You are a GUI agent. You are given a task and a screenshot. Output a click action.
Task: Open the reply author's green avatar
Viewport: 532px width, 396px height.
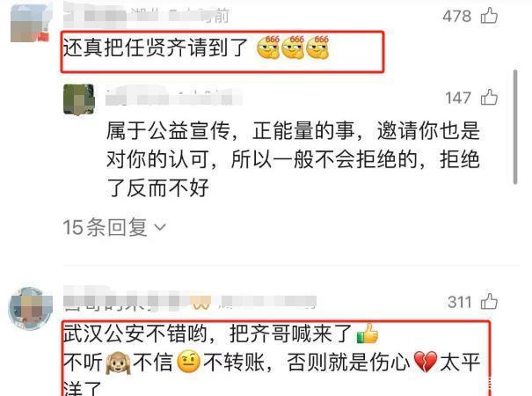(x=79, y=99)
